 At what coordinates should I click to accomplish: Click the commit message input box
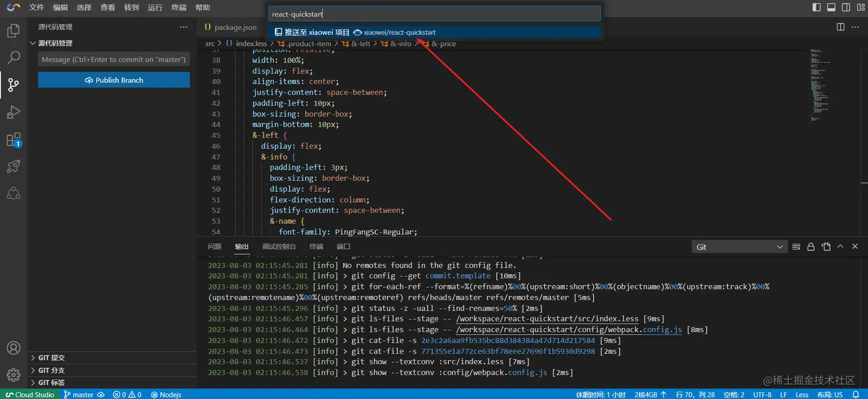(114, 59)
